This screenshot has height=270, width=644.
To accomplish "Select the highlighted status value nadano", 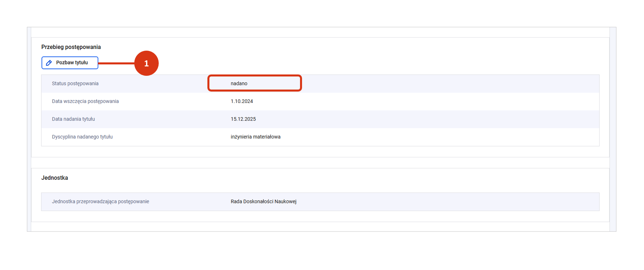I will coord(239,84).
